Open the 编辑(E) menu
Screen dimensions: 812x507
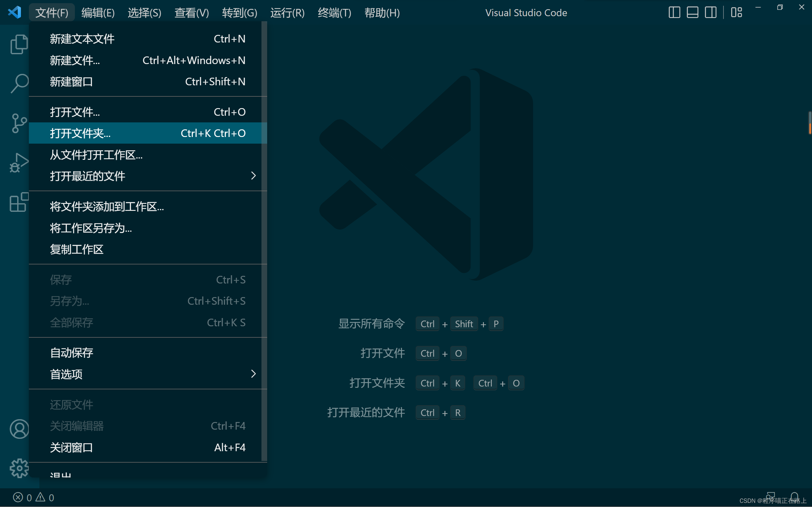tap(98, 13)
